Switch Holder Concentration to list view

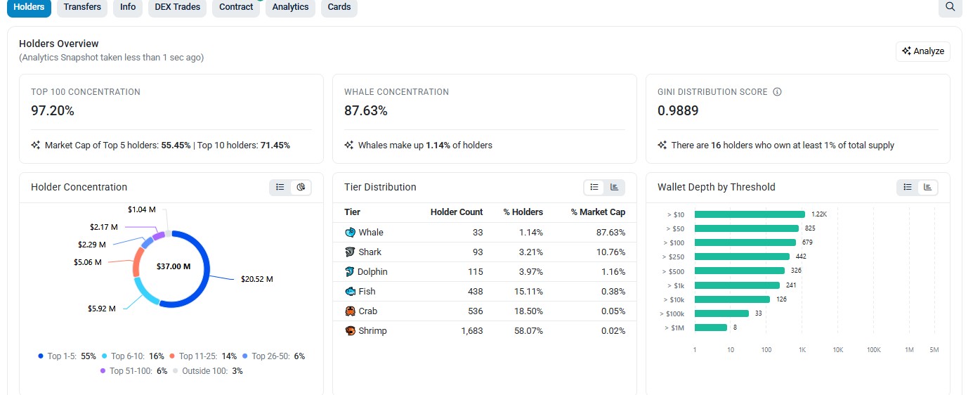pos(280,187)
